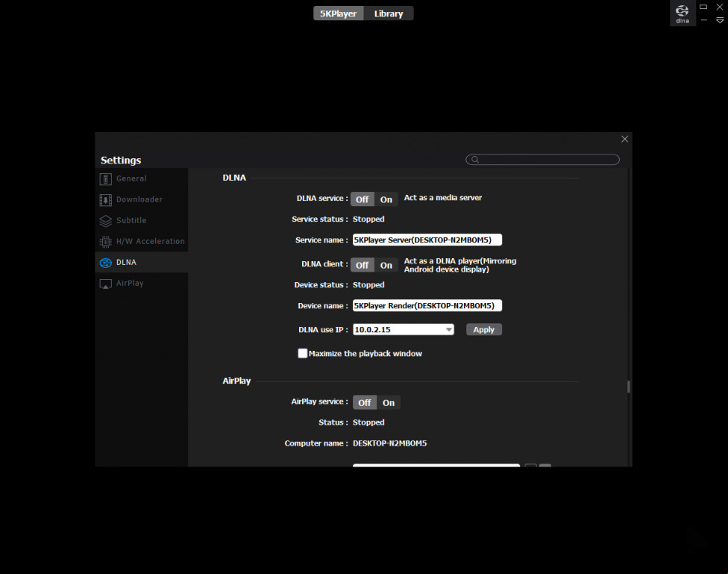Viewport: 728px width, 574px height.
Task: Select DLNA label in settings sidebar
Action: point(126,262)
